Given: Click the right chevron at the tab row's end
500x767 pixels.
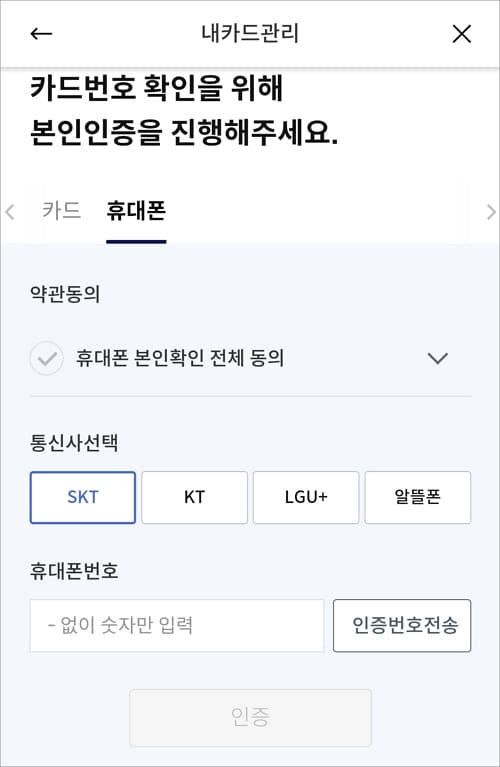Looking at the screenshot, I should coord(491,212).
